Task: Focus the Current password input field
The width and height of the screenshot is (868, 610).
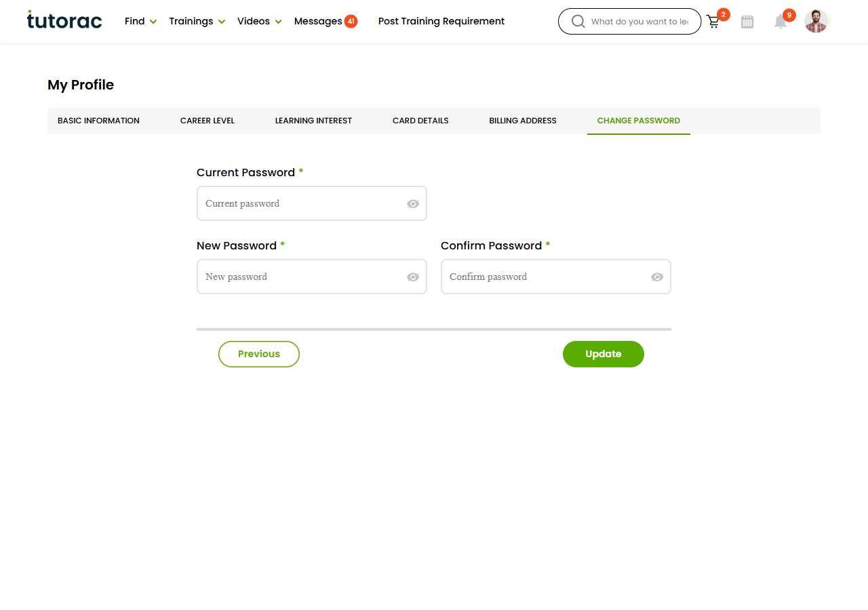Action: click(x=312, y=203)
